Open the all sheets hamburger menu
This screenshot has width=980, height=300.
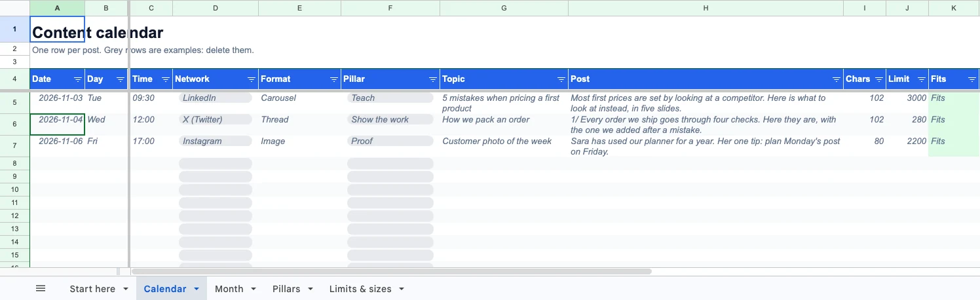click(41, 289)
